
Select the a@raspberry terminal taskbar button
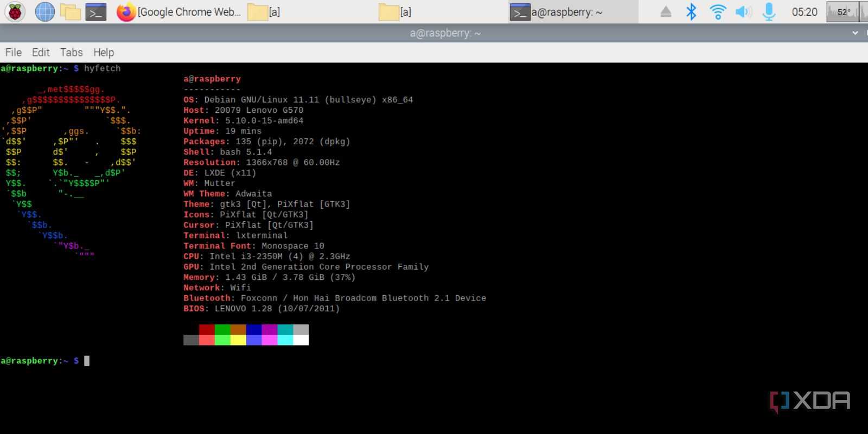[572, 12]
